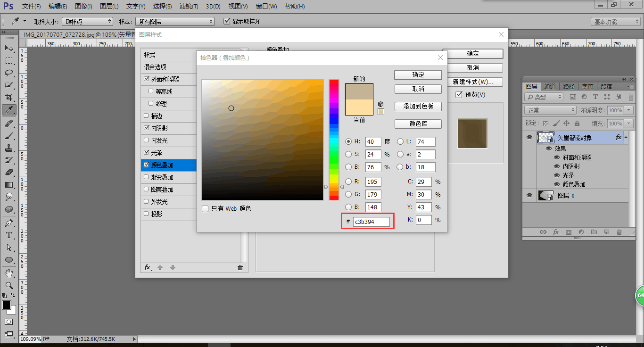
Task: Switch to the 通道 tab
Action: 550,87
